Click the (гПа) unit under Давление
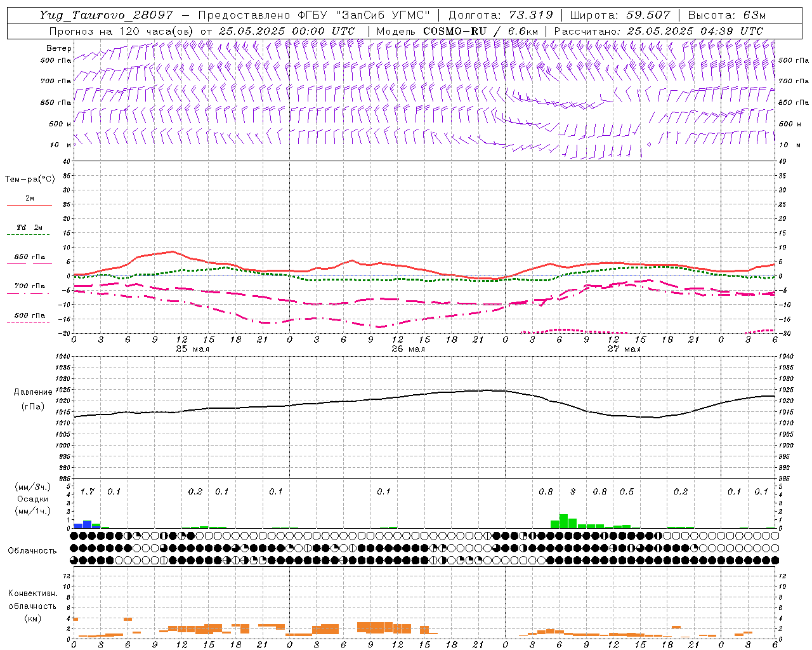Viewport: 812px width, 650px height. click(x=32, y=407)
